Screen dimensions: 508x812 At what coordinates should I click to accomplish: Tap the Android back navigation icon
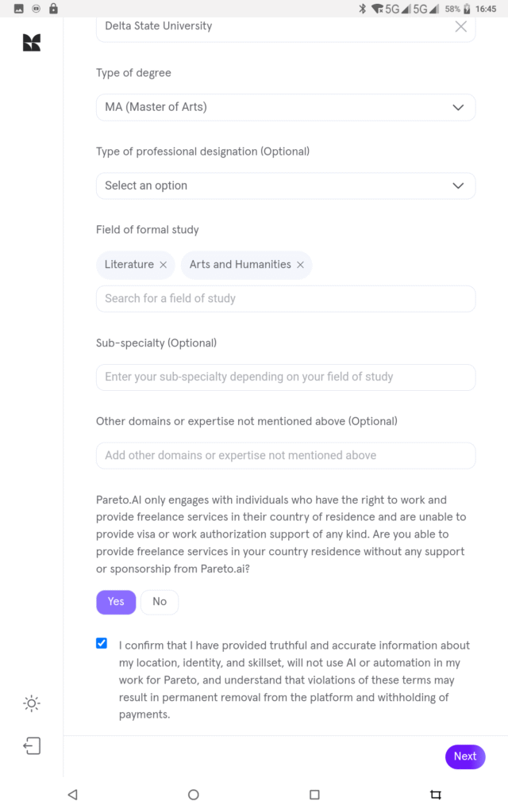(x=72, y=794)
